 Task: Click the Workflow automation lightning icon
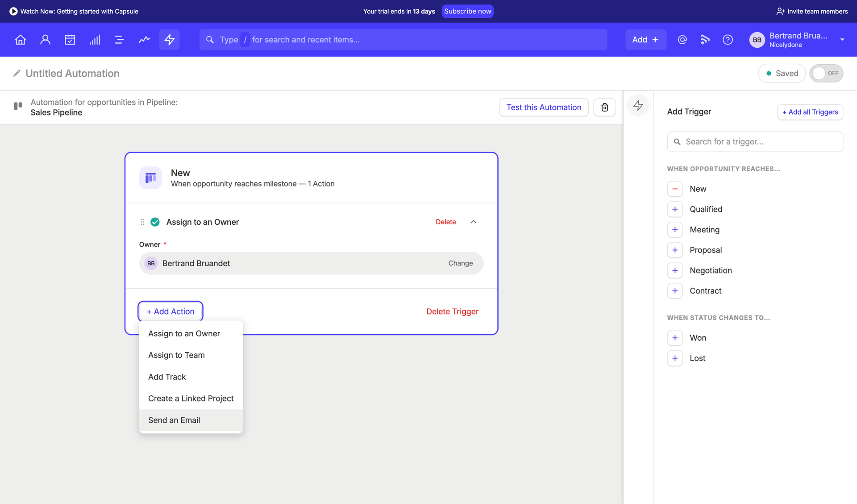[169, 39]
